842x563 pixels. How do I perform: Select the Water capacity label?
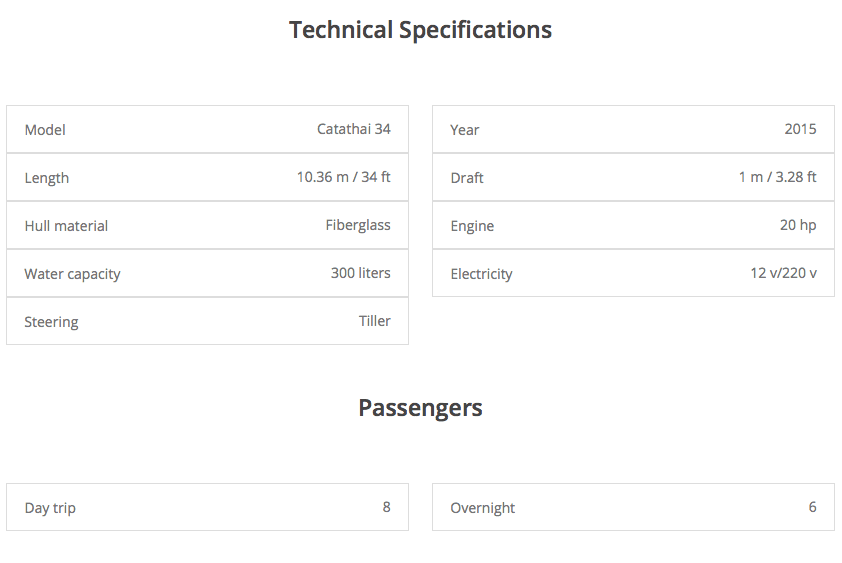click(72, 274)
